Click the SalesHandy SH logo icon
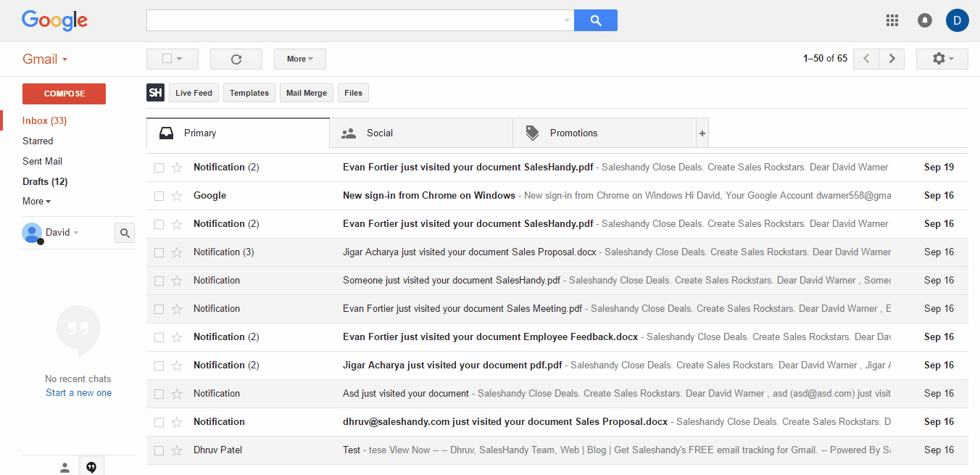This screenshot has height=475, width=980. pyautogui.click(x=155, y=93)
